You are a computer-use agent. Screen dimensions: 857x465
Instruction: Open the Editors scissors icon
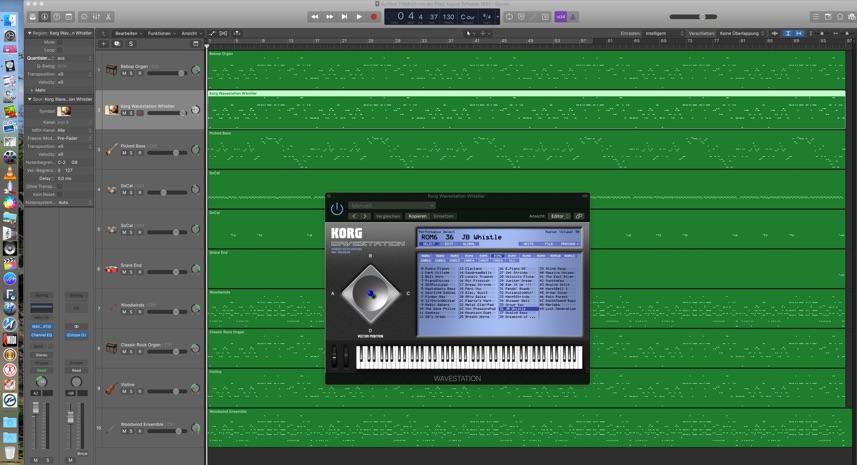coord(108,17)
